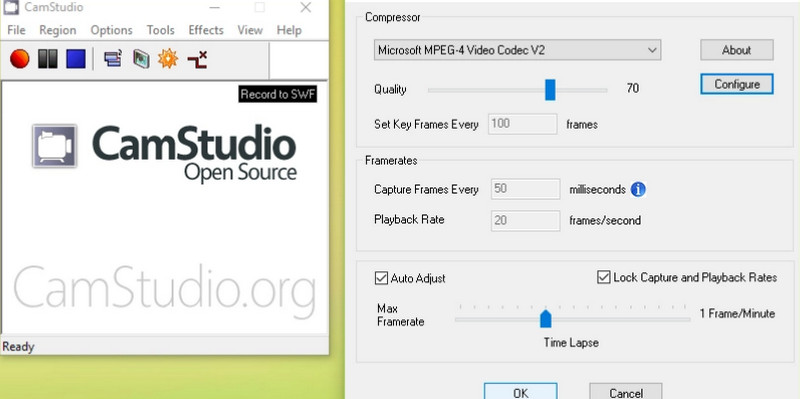
Task: Click the Cancel button
Action: point(626,392)
